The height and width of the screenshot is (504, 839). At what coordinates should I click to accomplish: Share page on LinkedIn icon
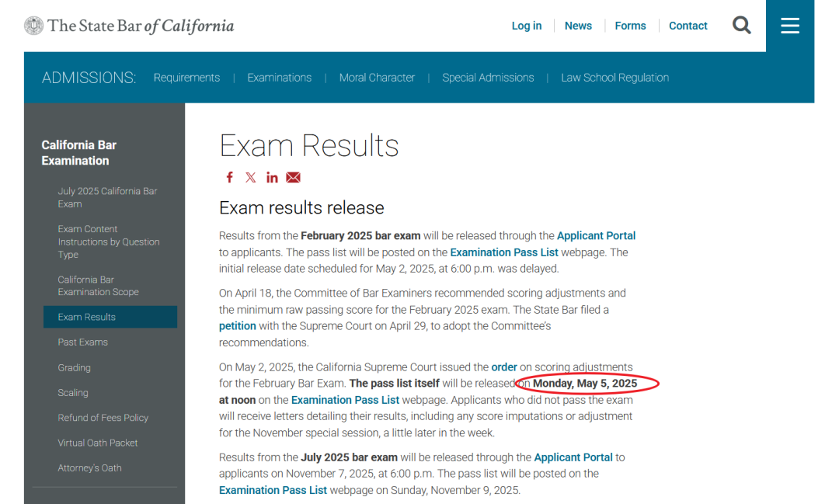click(x=272, y=177)
